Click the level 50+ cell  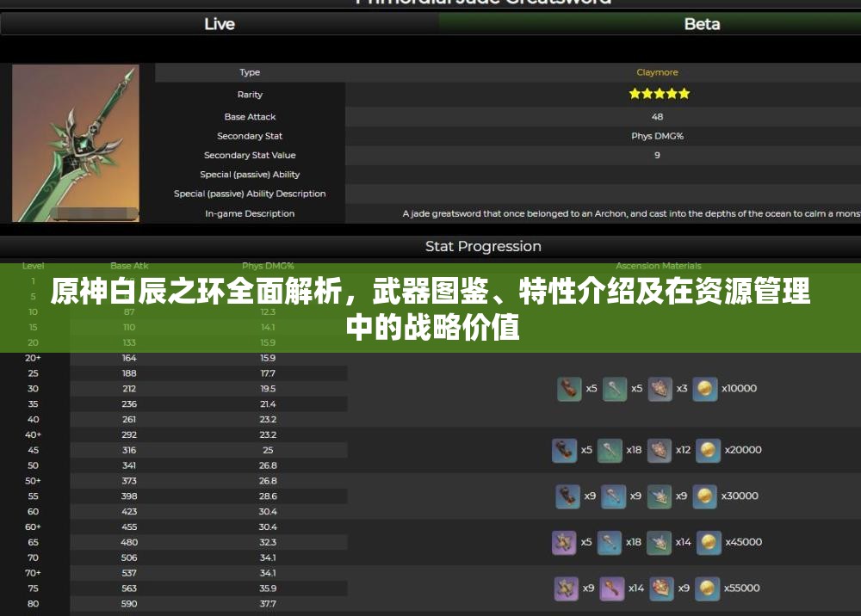pos(33,481)
